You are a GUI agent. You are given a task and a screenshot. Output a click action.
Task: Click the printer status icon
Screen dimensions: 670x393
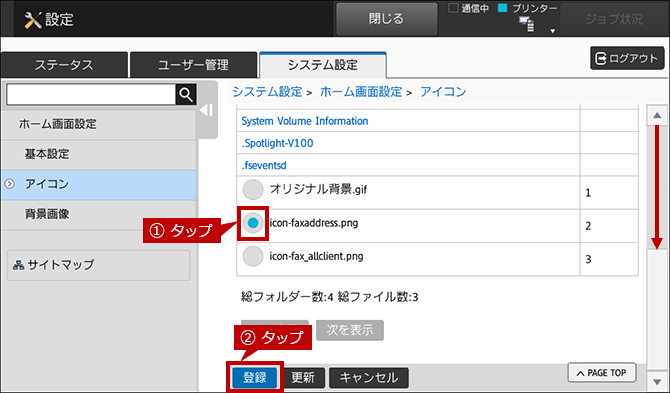(x=526, y=24)
